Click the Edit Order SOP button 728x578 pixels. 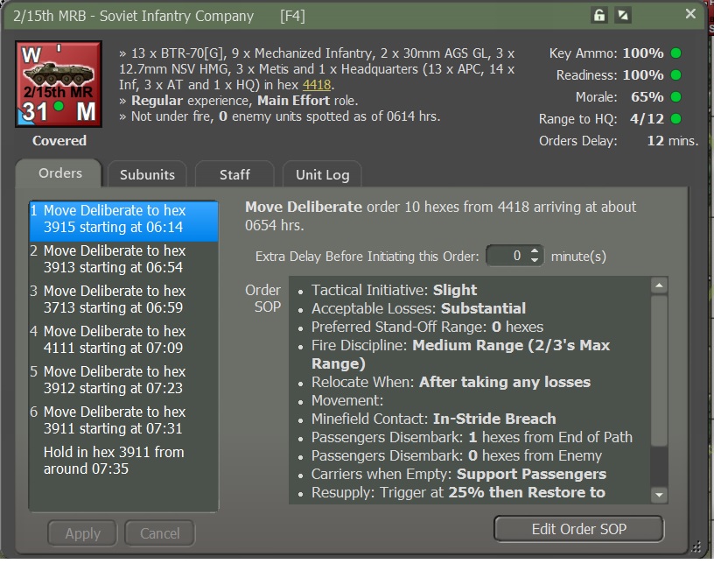(x=579, y=529)
